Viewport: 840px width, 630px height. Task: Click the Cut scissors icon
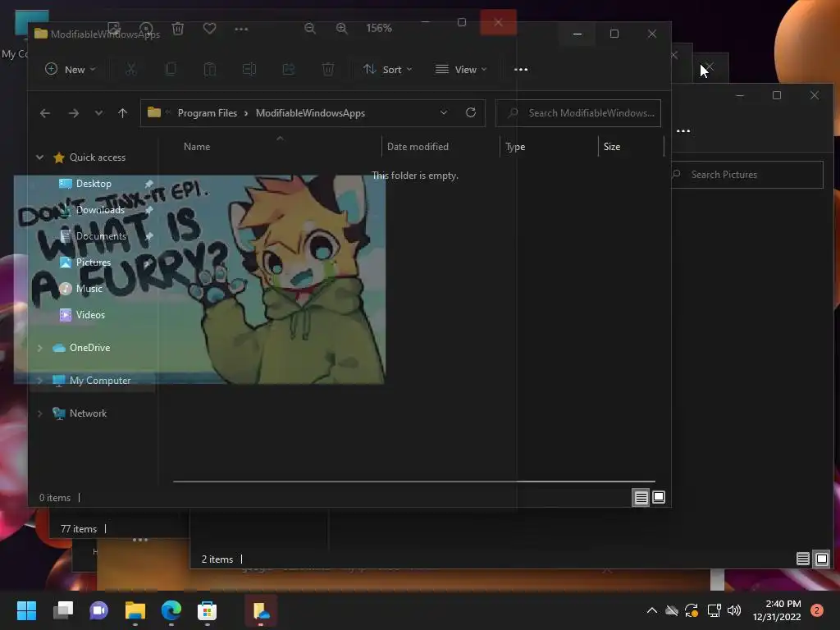[x=131, y=69]
